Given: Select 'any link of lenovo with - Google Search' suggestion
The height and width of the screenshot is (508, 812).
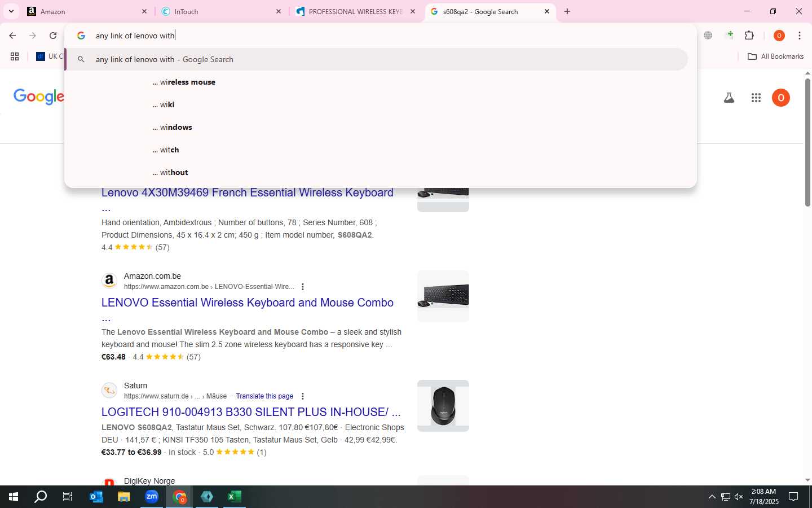Looking at the screenshot, I should (x=377, y=59).
